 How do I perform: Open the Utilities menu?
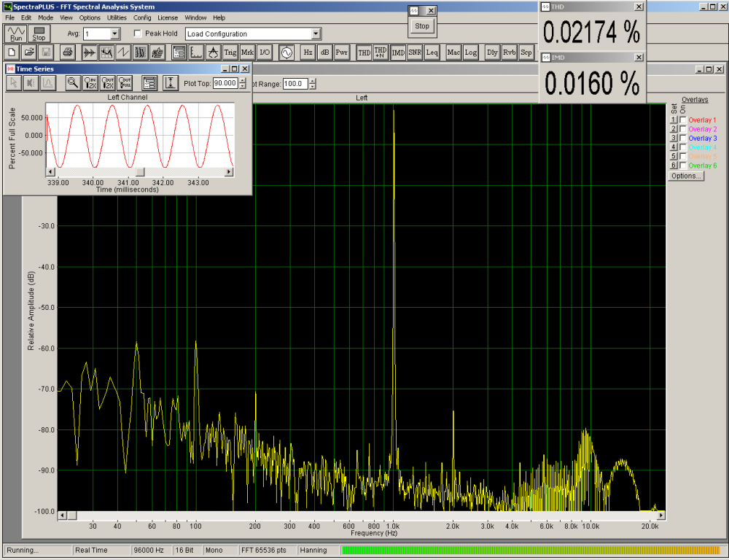coord(116,17)
